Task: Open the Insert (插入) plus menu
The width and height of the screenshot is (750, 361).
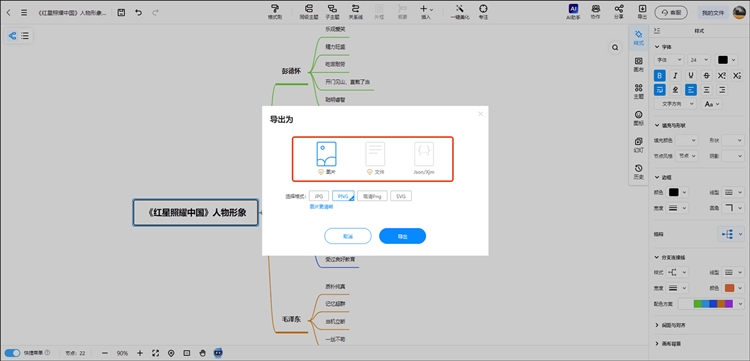Action: (426, 11)
